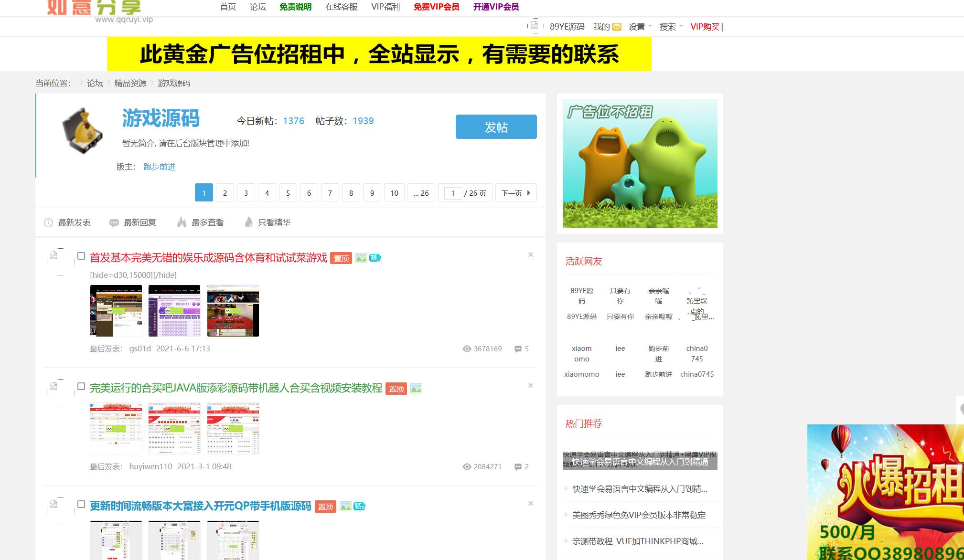
Task: Click the speech bubble icon for 最新回复
Action: coord(114,222)
